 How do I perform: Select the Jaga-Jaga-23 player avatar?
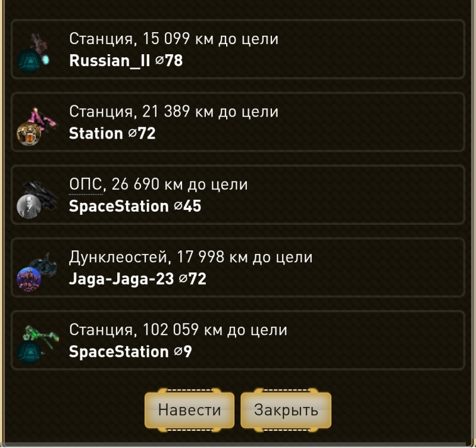click(x=29, y=279)
